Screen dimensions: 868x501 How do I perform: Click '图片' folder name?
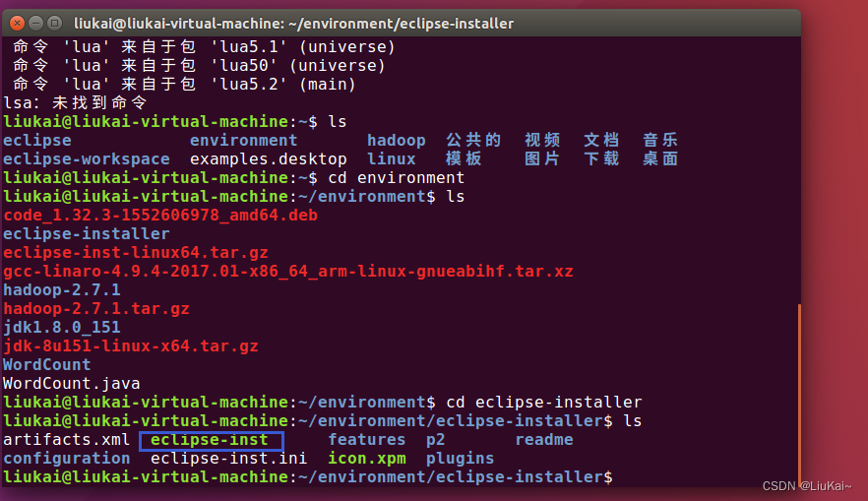(542, 158)
